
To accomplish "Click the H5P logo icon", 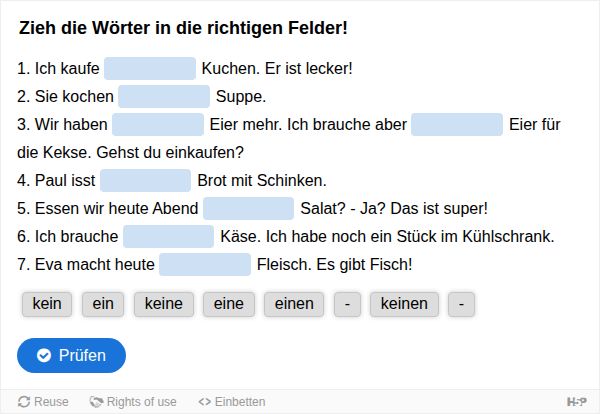I will tap(577, 402).
